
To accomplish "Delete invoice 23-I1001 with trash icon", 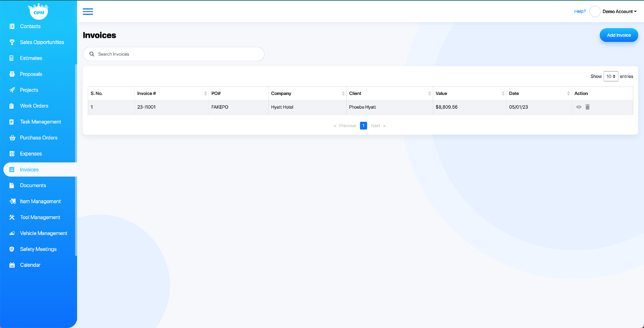I will point(588,107).
